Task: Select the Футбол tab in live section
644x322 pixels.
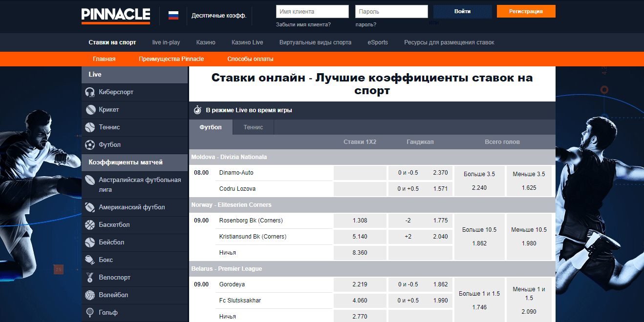Action: 211,127
